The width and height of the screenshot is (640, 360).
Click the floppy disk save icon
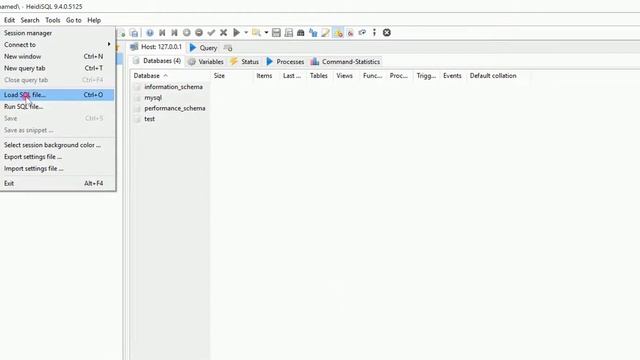pos(276,33)
